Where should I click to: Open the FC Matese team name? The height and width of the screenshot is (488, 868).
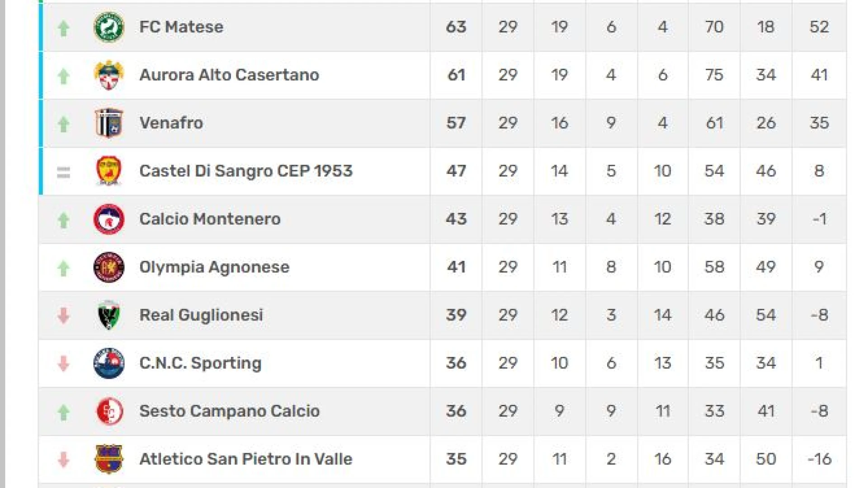point(181,27)
